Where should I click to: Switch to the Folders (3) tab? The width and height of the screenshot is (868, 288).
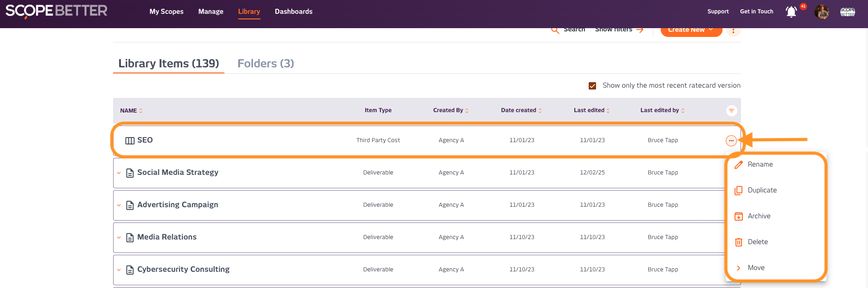tap(265, 64)
